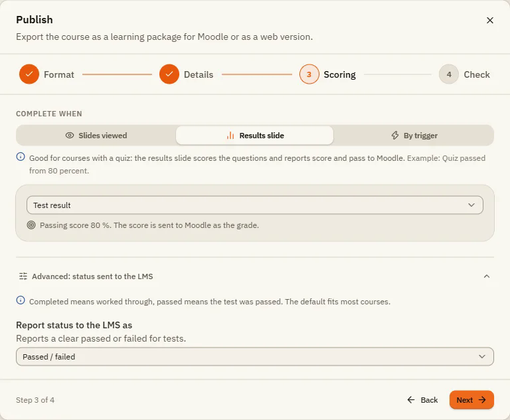Click the Check step number 4 circle

(x=449, y=74)
